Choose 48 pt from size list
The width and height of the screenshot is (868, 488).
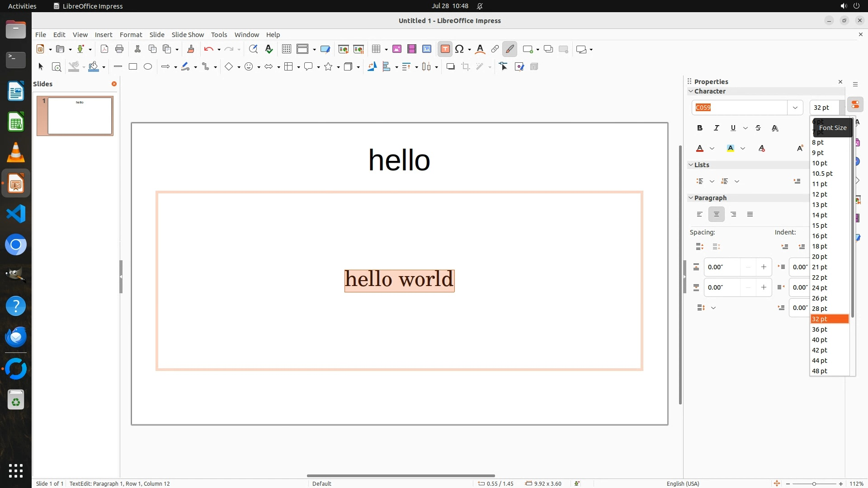(x=820, y=371)
